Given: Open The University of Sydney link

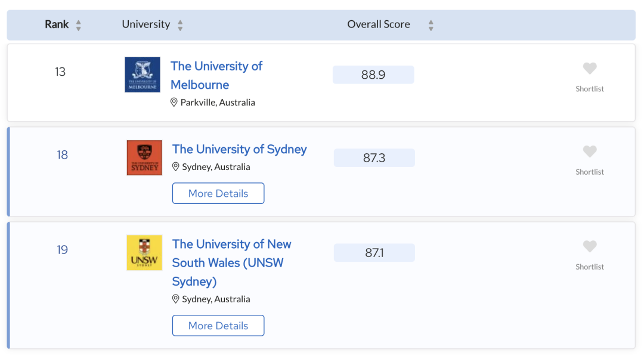Looking at the screenshot, I should coord(240,149).
